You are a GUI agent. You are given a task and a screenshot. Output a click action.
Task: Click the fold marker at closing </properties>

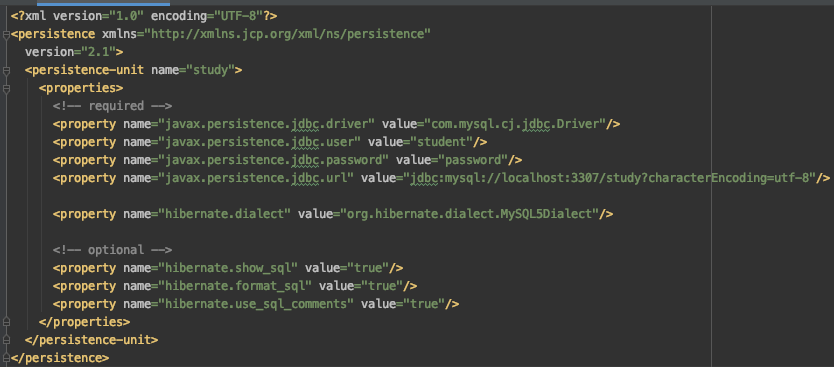click(6, 322)
